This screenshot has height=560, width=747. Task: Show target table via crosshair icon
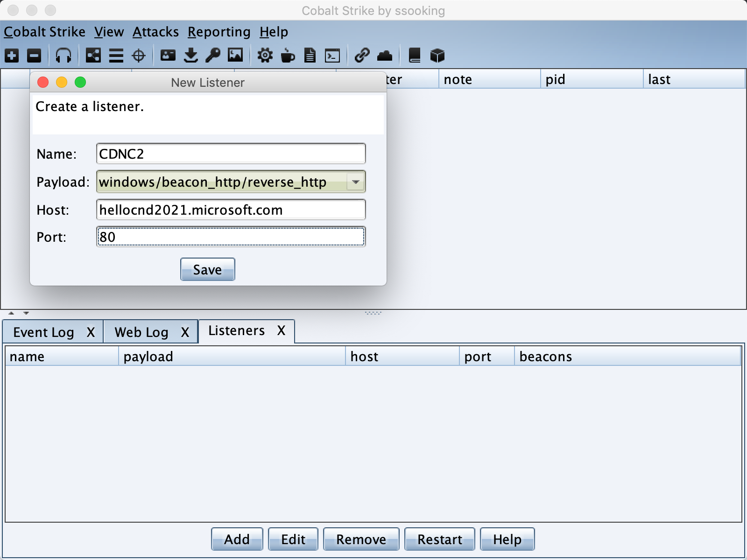coord(139,56)
